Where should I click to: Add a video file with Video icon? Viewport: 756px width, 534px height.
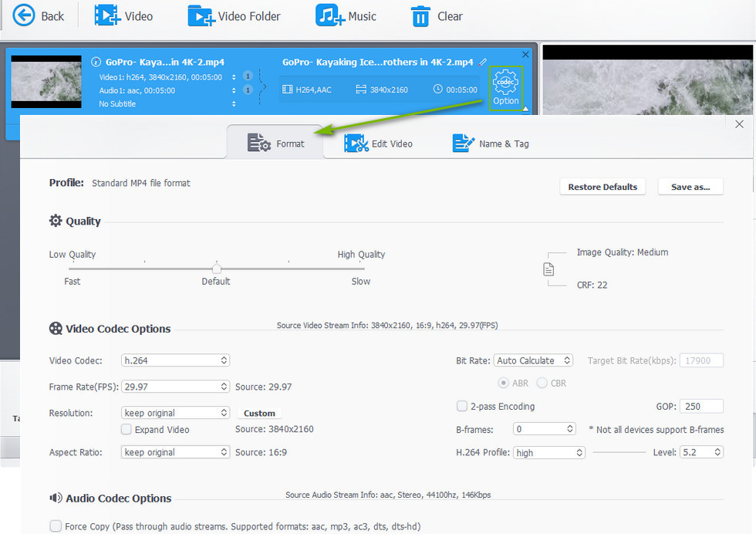[x=107, y=15]
